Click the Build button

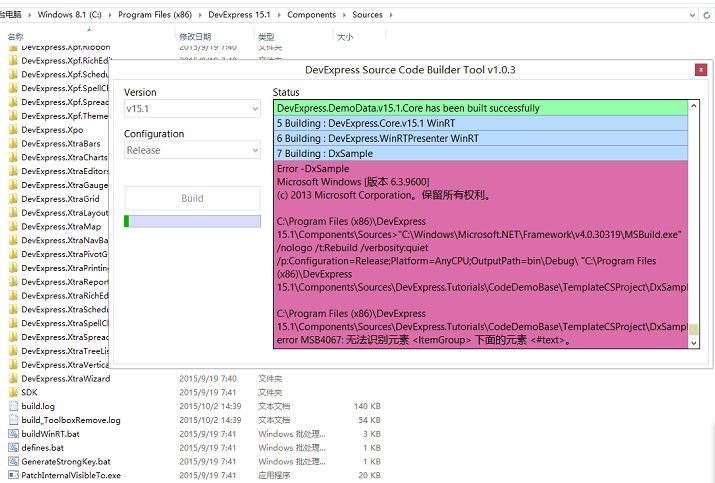point(192,198)
